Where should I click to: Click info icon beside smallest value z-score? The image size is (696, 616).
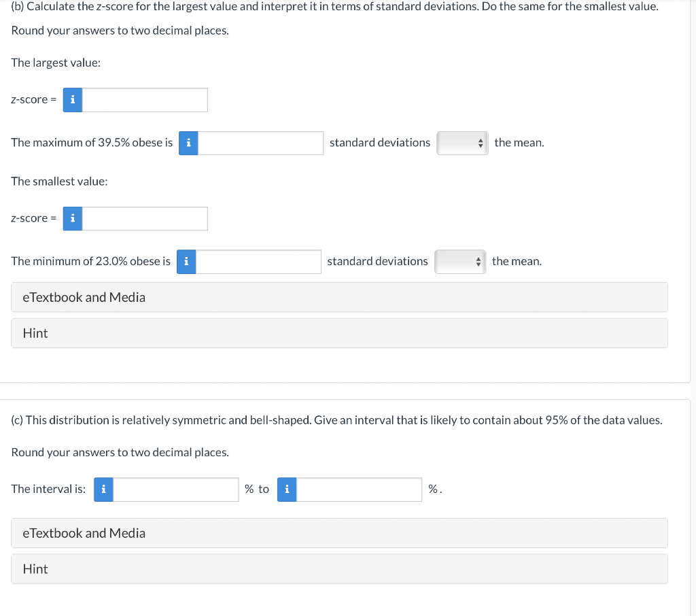73,218
